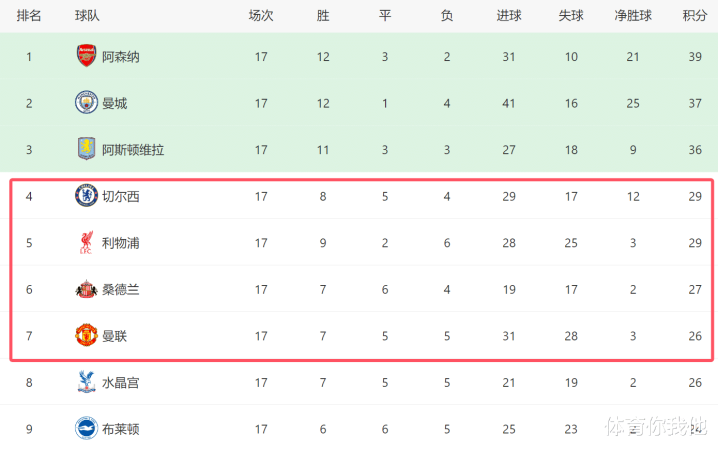
Task: Select the 利物浦 team name
Action: pos(121,242)
